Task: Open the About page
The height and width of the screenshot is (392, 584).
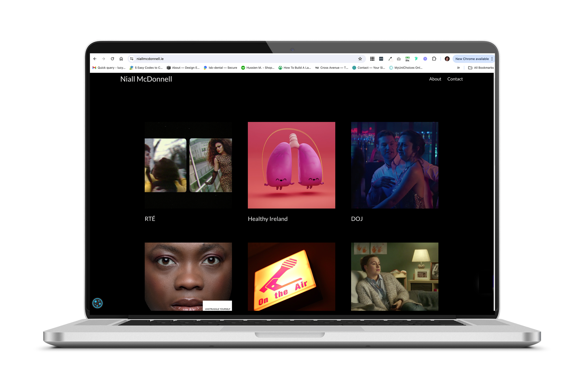Action: [x=435, y=79]
